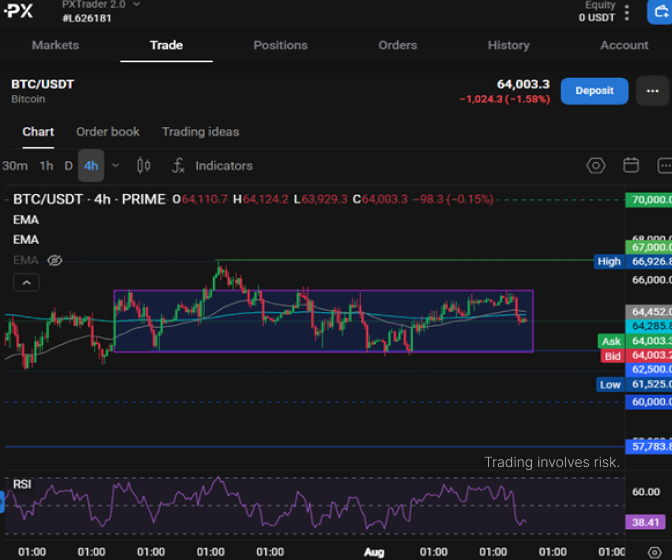Collapse the indicator legend with up chevron
Screen dimensions: 672x560
(x=27, y=283)
